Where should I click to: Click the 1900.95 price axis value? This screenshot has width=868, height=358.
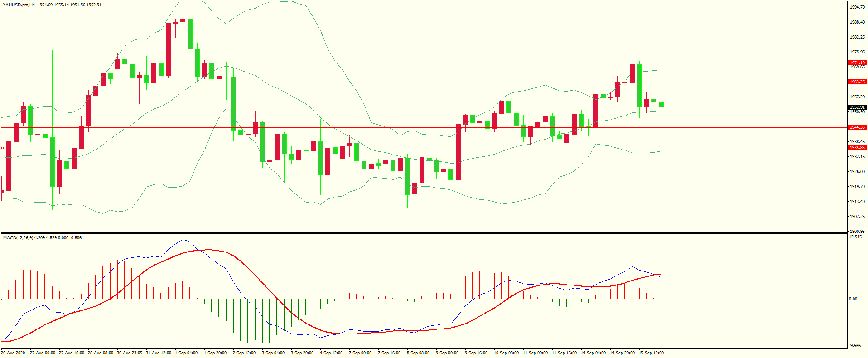(858, 231)
